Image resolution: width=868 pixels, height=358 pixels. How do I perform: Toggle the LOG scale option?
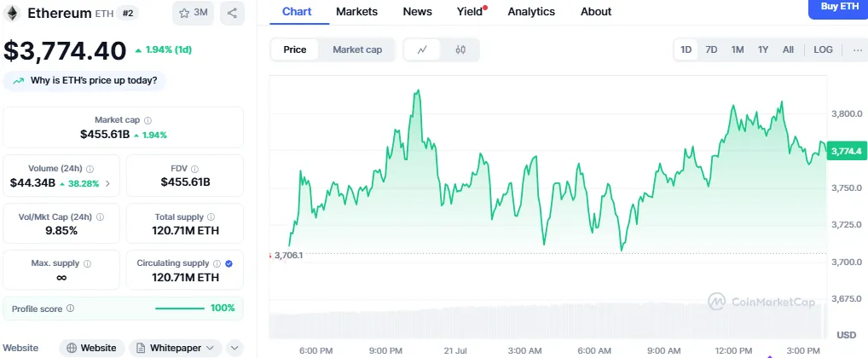point(823,49)
